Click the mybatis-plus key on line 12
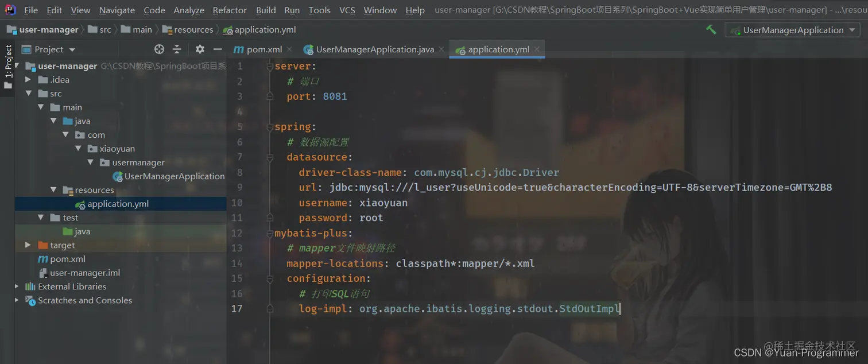Viewport: 868px width, 364px height. (311, 233)
